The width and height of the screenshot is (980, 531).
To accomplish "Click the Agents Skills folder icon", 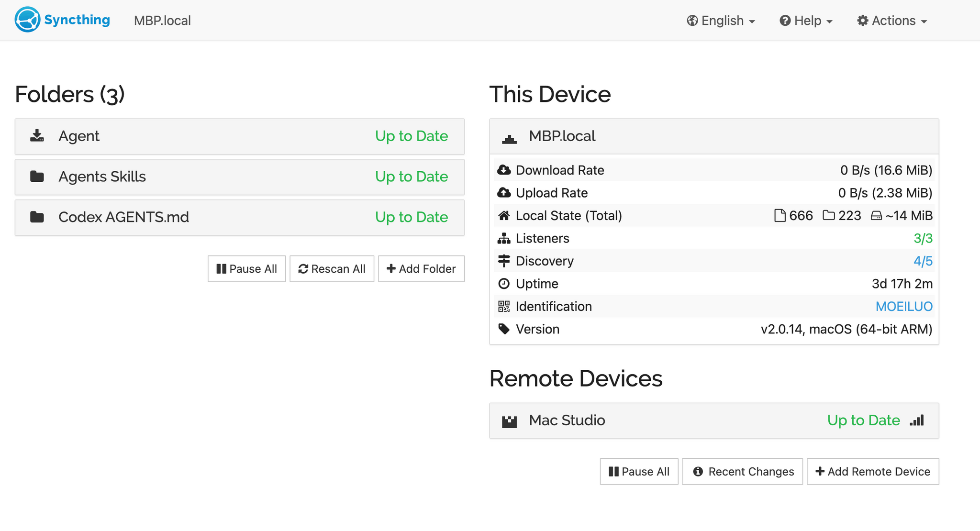I will click(x=37, y=177).
